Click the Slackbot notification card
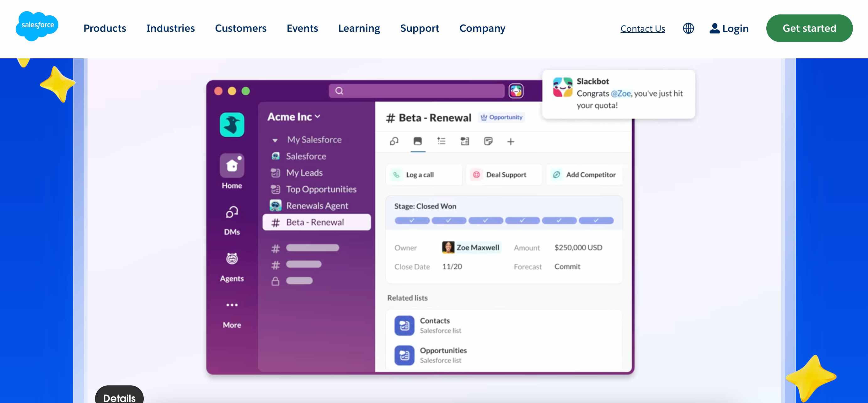Screen dimensions: 868x403 coord(619,94)
